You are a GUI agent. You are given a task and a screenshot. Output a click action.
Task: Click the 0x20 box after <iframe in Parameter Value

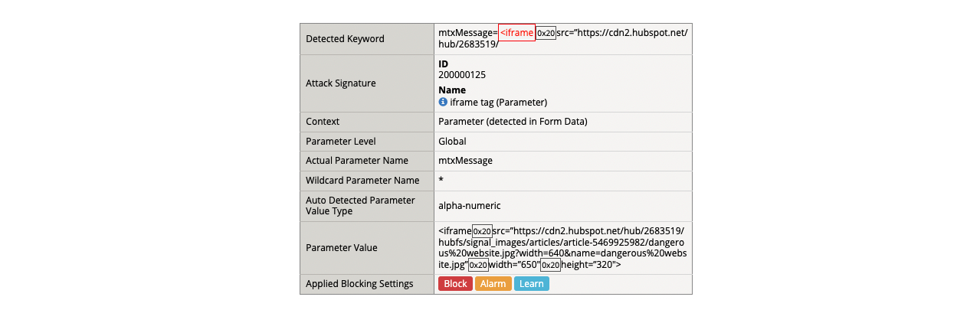482,231
